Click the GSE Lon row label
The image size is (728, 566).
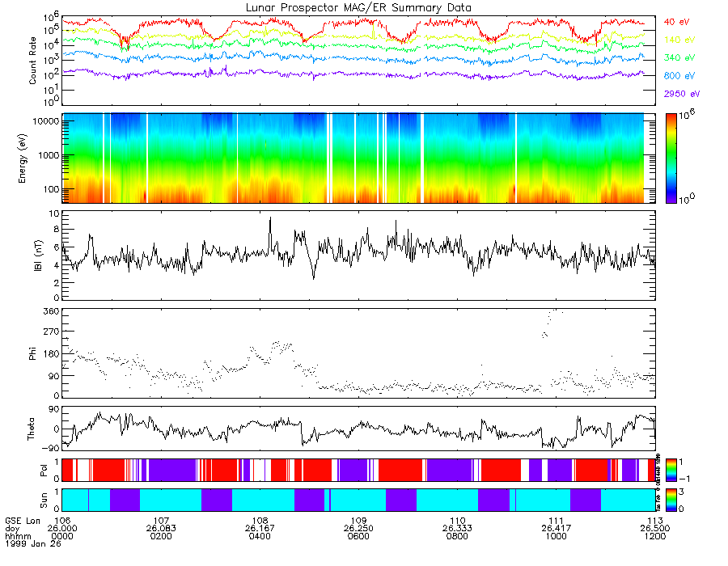click(x=23, y=521)
